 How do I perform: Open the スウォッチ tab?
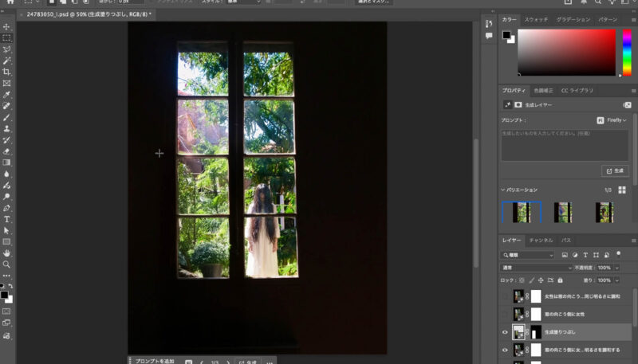coord(536,18)
